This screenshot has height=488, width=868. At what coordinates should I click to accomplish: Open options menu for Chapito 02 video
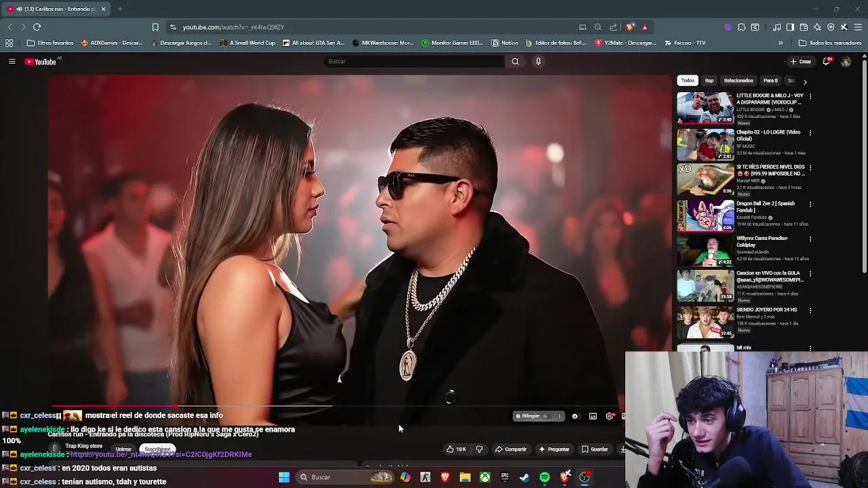click(x=810, y=133)
